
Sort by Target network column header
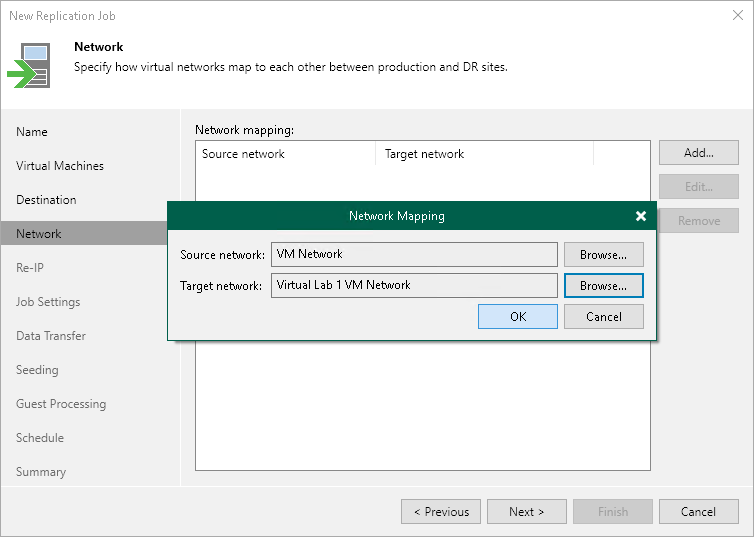tap(485, 154)
